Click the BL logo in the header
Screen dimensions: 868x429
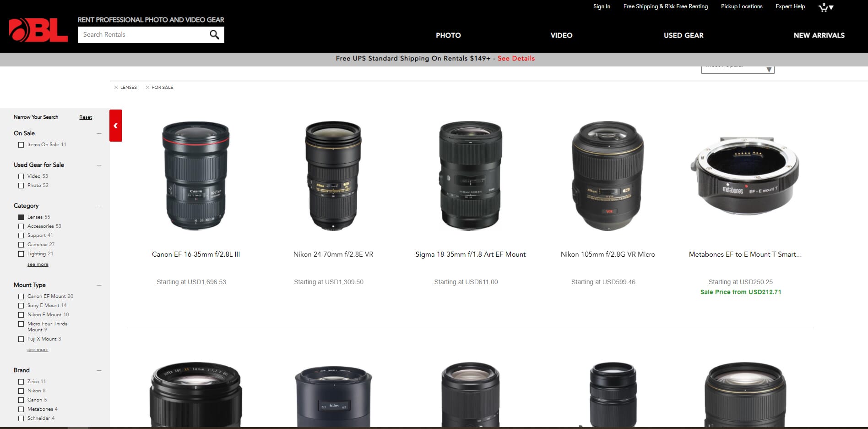click(38, 30)
